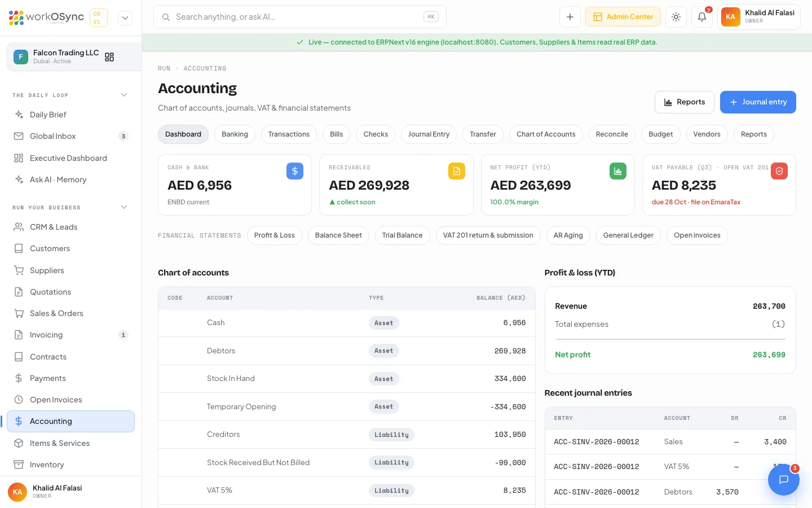This screenshot has height=508, width=812.
Task: Open Quotations document icon
Action: 19,292
